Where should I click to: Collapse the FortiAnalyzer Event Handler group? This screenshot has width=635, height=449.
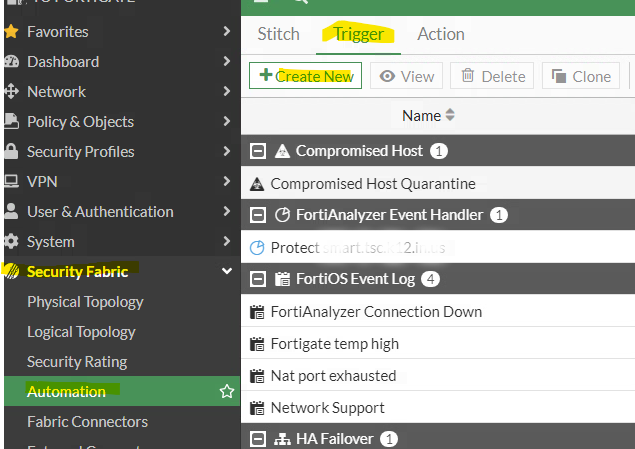pos(258,215)
